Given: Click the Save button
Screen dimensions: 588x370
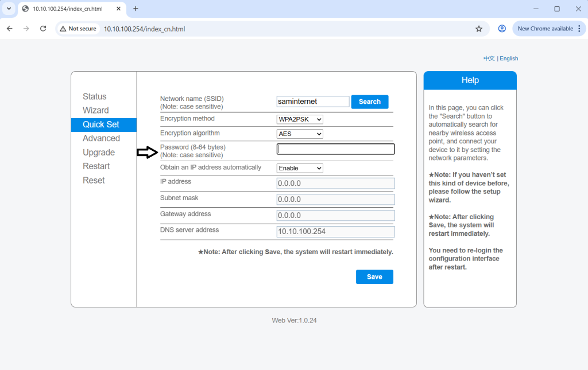Looking at the screenshot, I should click(374, 276).
